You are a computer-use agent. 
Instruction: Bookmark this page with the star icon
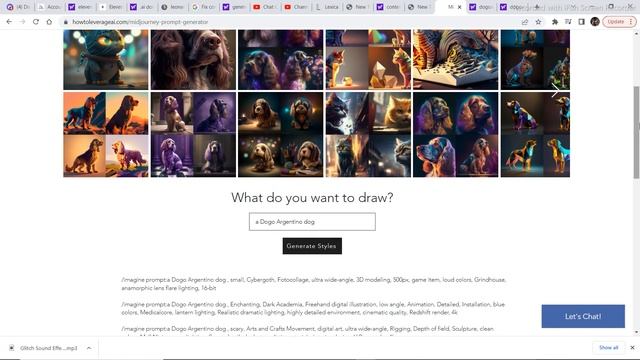(538, 22)
